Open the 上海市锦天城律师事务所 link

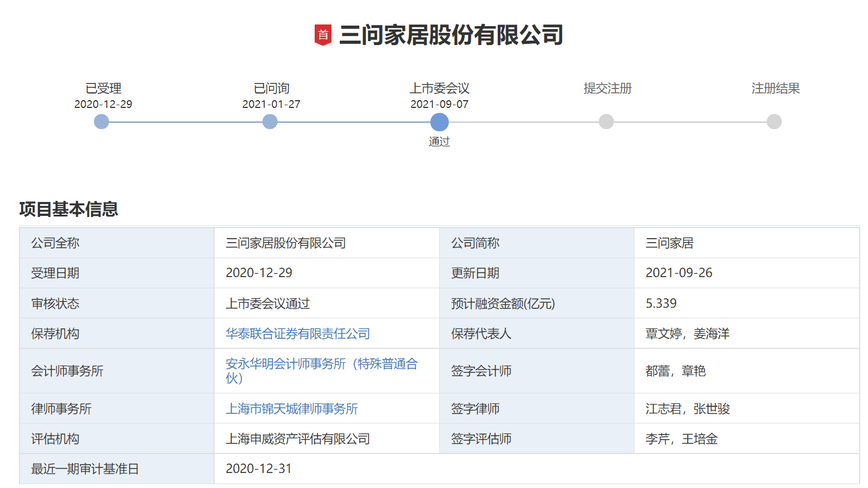(x=292, y=408)
